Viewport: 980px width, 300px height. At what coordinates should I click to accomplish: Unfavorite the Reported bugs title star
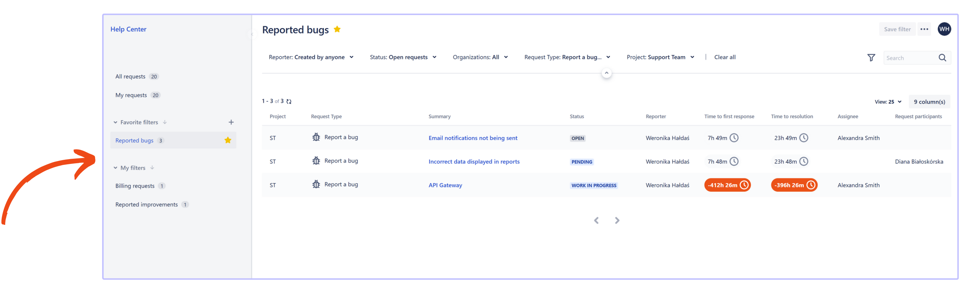click(x=337, y=29)
